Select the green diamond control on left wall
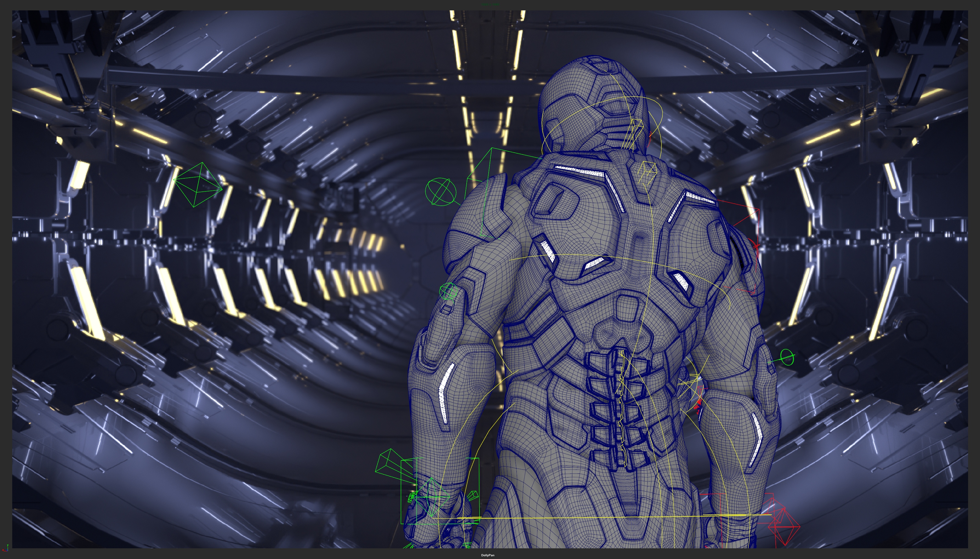The height and width of the screenshot is (559, 980). click(198, 185)
